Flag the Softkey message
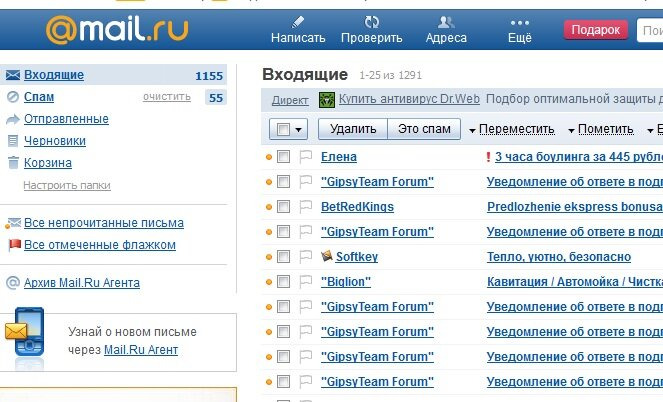This screenshot has height=402, width=663. tap(305, 257)
